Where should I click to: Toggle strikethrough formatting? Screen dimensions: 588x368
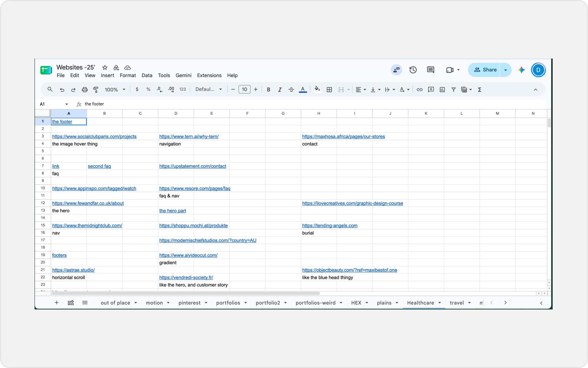coord(291,90)
